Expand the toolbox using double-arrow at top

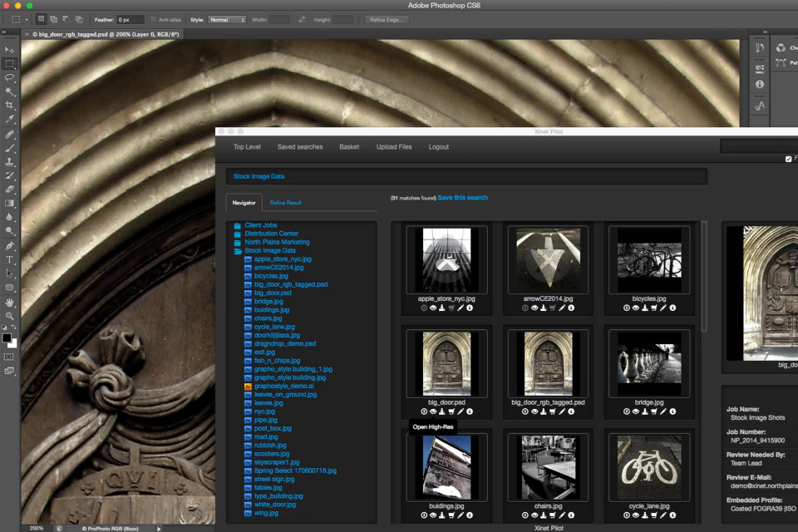tap(3, 32)
